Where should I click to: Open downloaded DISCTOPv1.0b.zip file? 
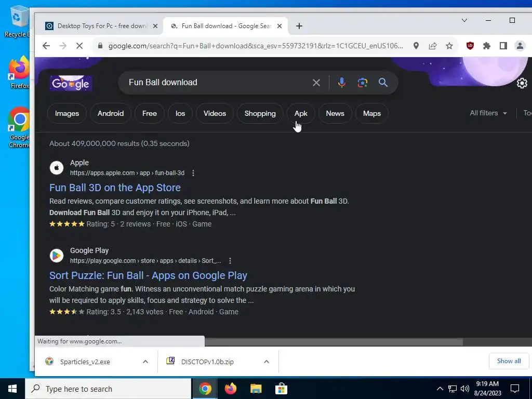pyautogui.click(x=207, y=362)
